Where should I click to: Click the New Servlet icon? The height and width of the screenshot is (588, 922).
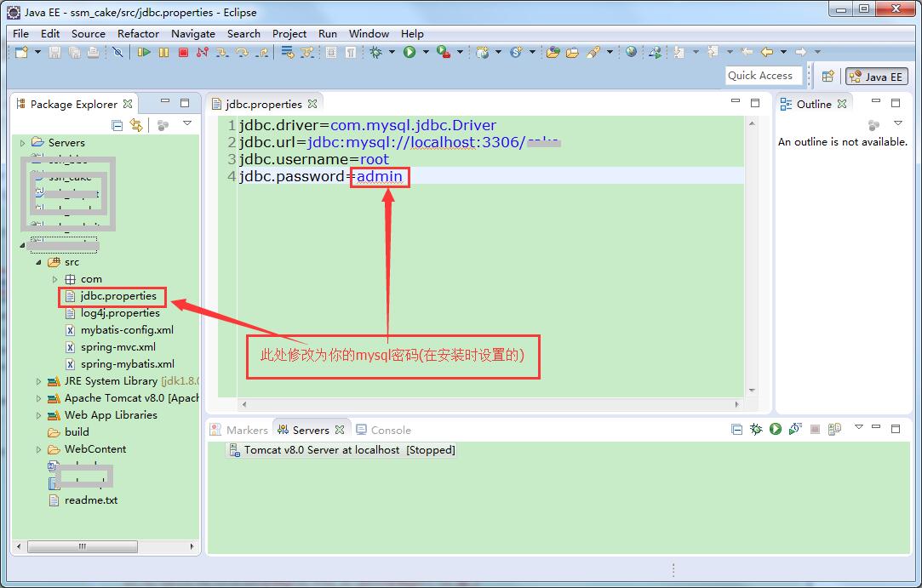516,52
